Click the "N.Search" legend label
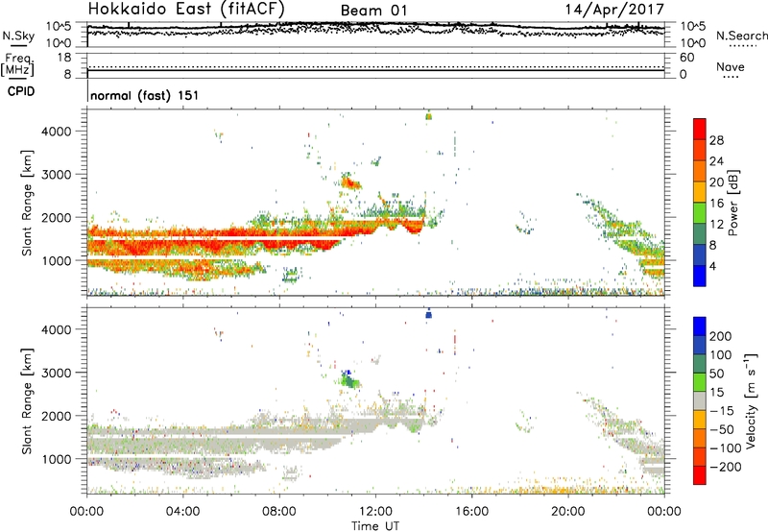 (x=741, y=36)
